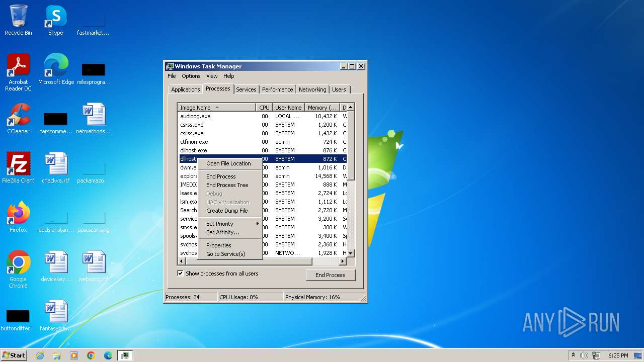Open Acrobat Reader DC shortcut

[x=18, y=72]
